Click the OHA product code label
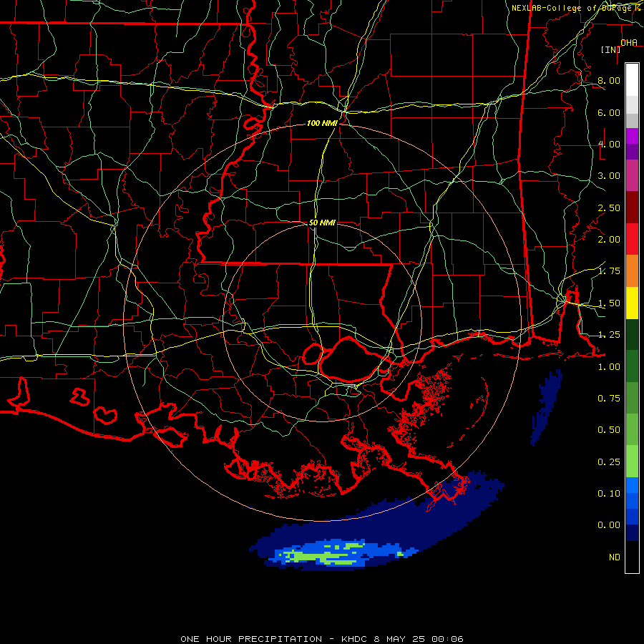 629,42
